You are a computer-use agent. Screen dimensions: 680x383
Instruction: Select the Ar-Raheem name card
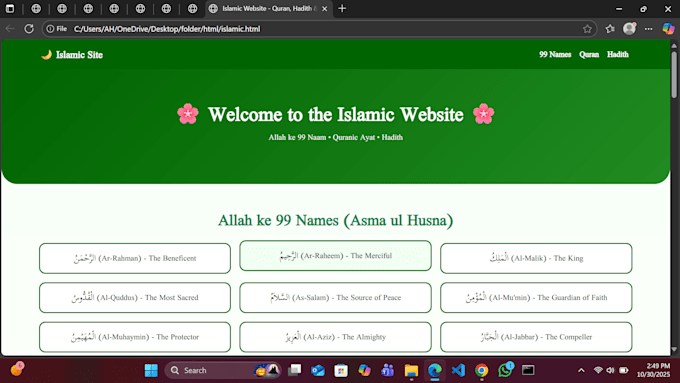(335, 255)
